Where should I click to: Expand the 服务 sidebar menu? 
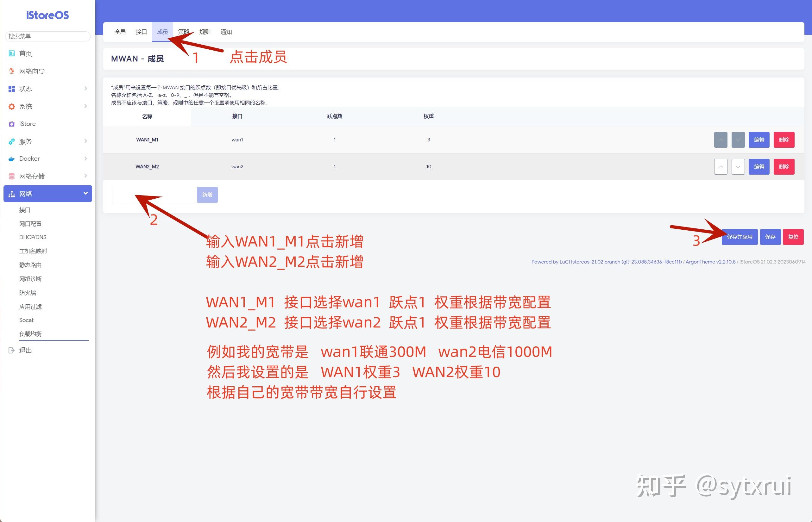[85, 141]
